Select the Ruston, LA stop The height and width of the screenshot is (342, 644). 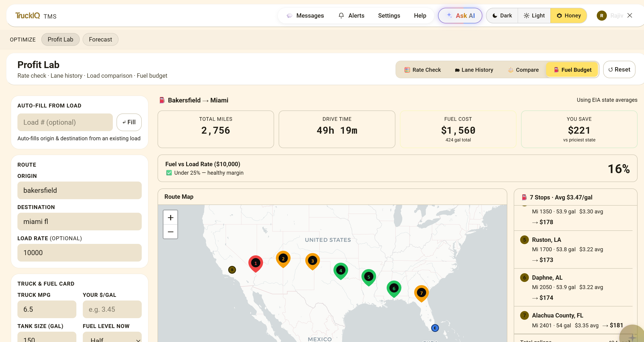(x=573, y=250)
